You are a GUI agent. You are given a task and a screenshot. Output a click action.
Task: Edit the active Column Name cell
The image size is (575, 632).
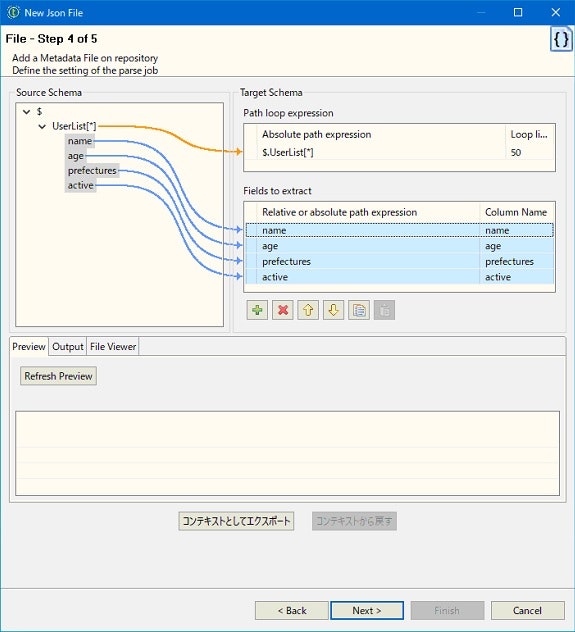tap(517, 277)
